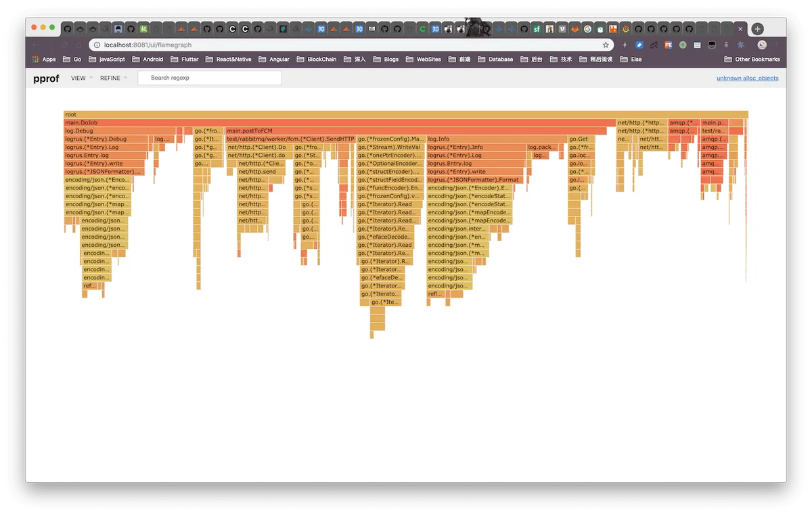The height and width of the screenshot is (516, 812).
Task: Open the 深入 bookmarks folder
Action: click(x=355, y=60)
